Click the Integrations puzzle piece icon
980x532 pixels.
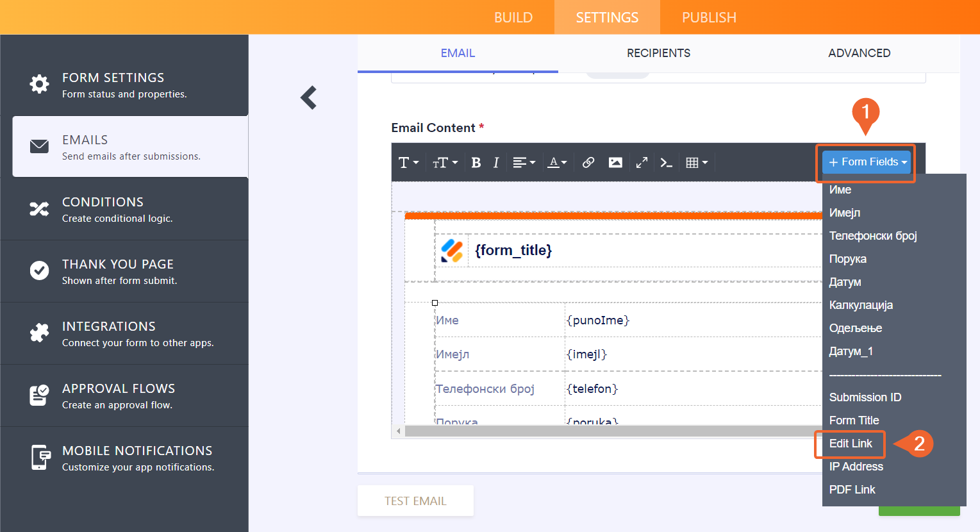(39, 333)
